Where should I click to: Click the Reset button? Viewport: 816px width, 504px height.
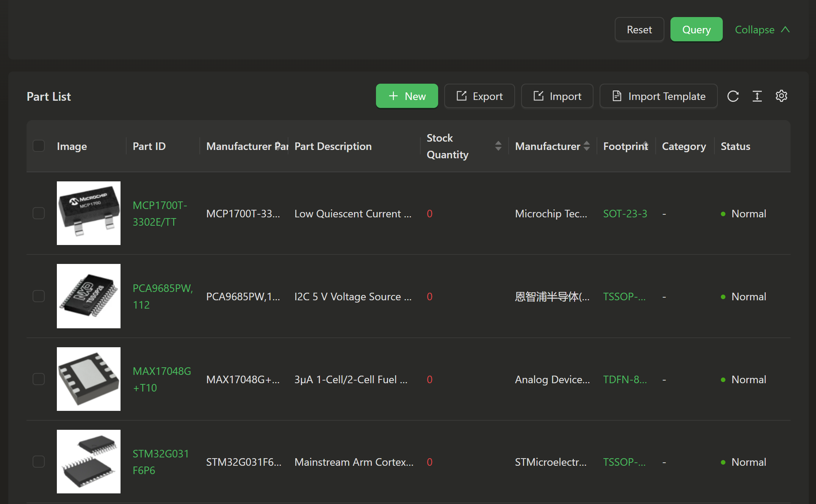pyautogui.click(x=639, y=30)
